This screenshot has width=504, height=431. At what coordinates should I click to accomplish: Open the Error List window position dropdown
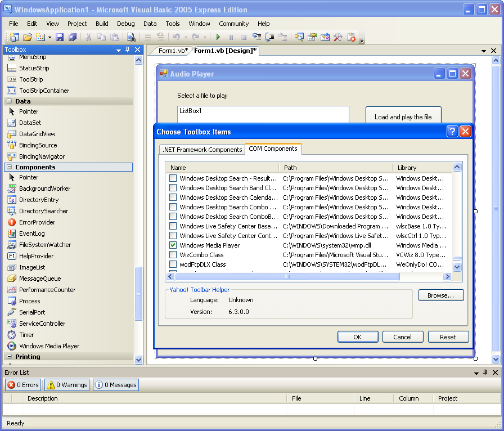coord(476,373)
